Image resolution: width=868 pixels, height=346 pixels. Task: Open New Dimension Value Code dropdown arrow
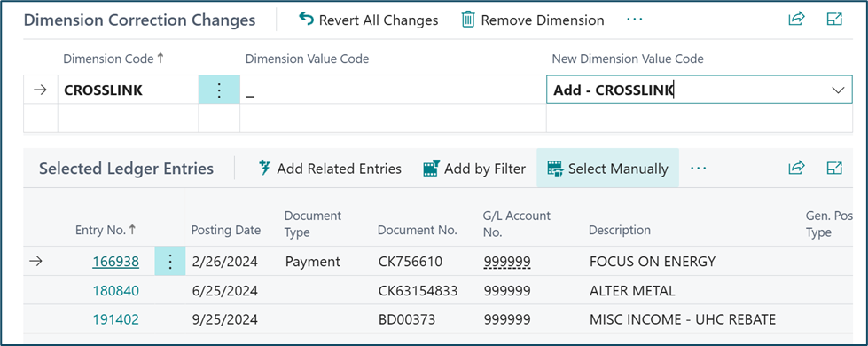838,90
